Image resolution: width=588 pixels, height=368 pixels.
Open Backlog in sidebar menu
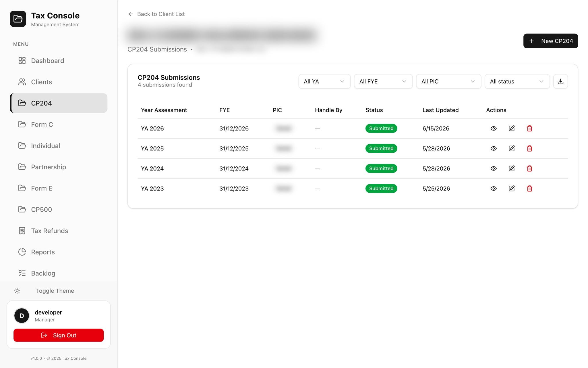click(59, 273)
